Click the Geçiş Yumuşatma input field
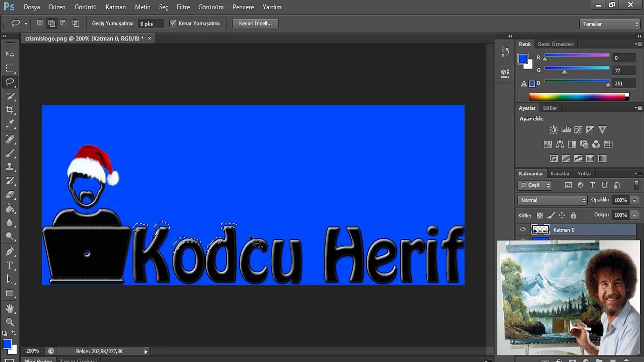This screenshot has height=362, width=644. coord(151,23)
